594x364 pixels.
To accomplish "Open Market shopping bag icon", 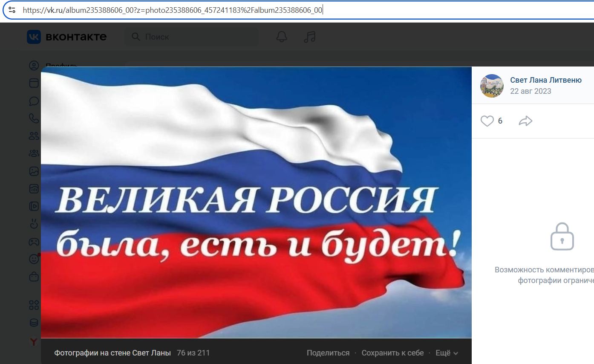I will [x=34, y=276].
